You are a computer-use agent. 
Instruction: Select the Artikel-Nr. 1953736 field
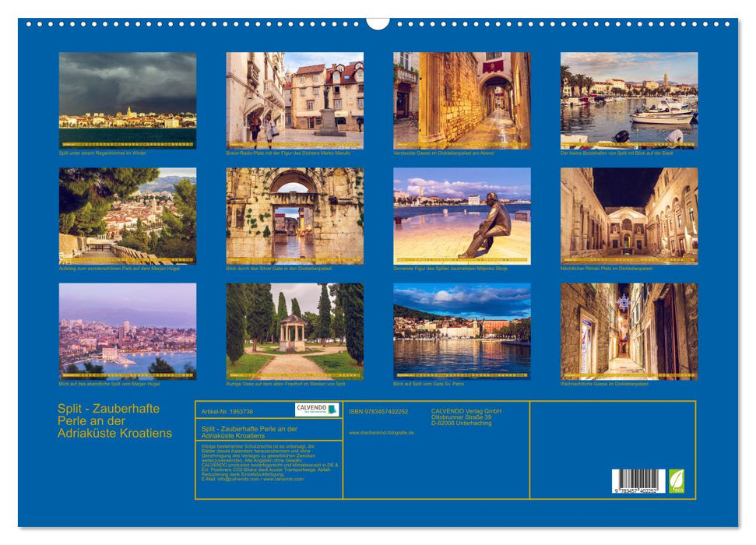click(x=227, y=411)
